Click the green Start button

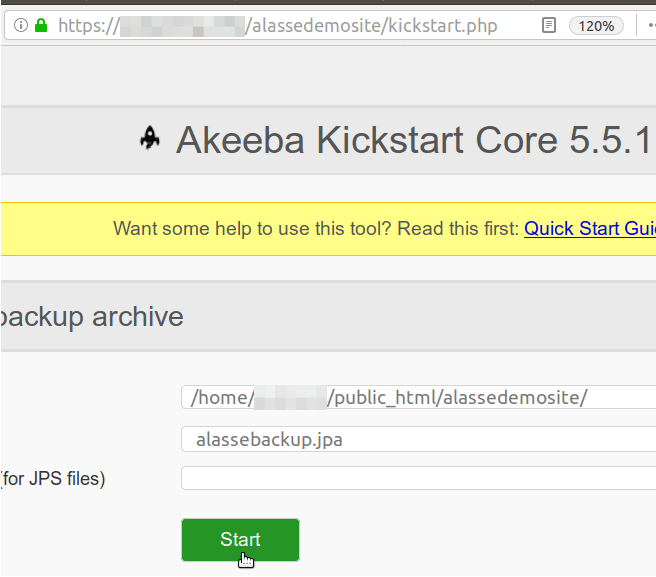240,540
